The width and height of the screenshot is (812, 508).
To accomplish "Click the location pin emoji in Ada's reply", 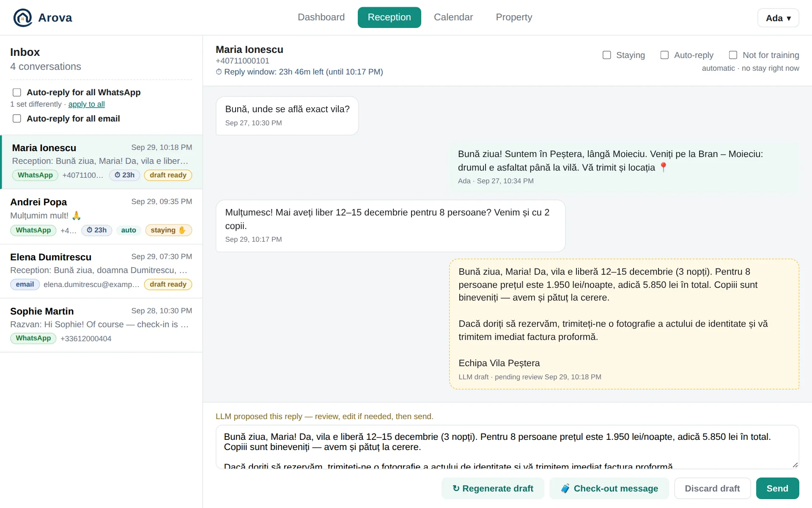I will tap(663, 168).
